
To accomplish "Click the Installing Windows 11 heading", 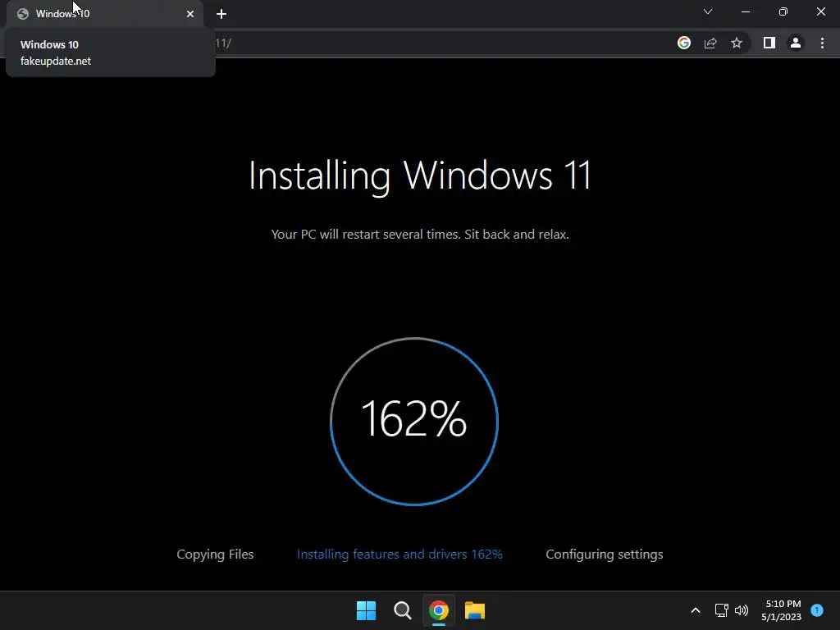I will 420,176.
